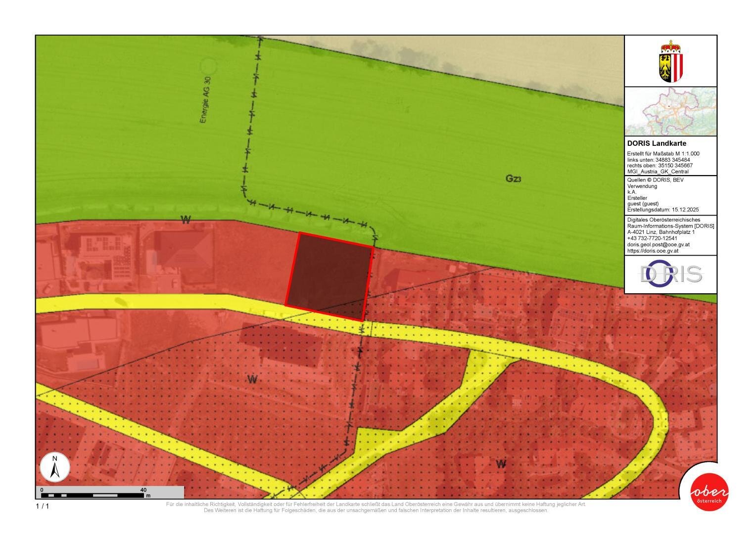
Task: Click the DORIS Landkarte title
Action: [657, 143]
